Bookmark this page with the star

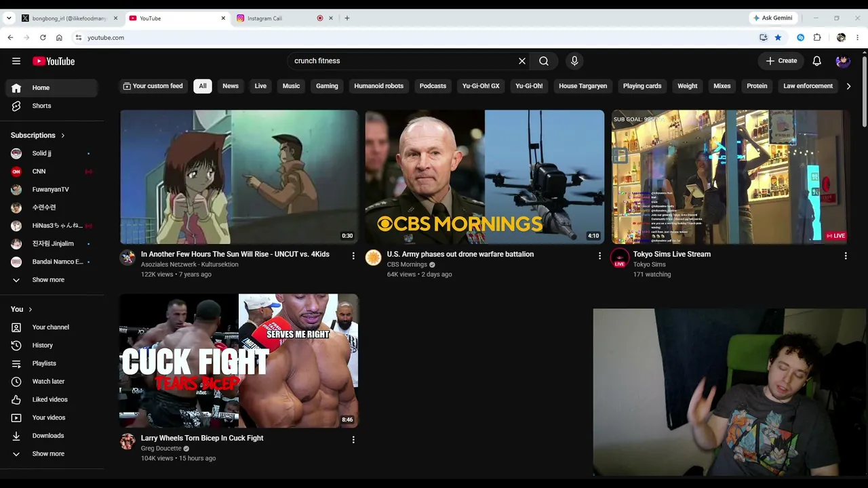coord(778,38)
